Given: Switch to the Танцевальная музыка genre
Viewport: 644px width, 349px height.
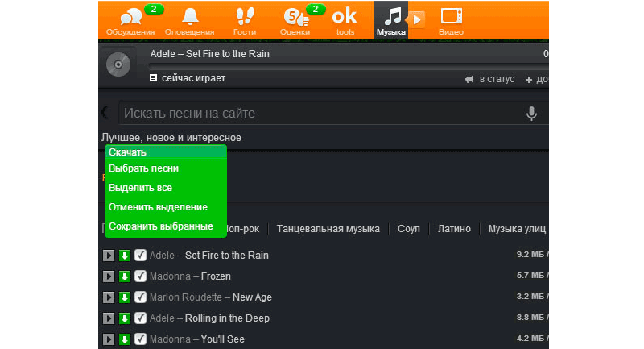Looking at the screenshot, I should coord(328,229).
